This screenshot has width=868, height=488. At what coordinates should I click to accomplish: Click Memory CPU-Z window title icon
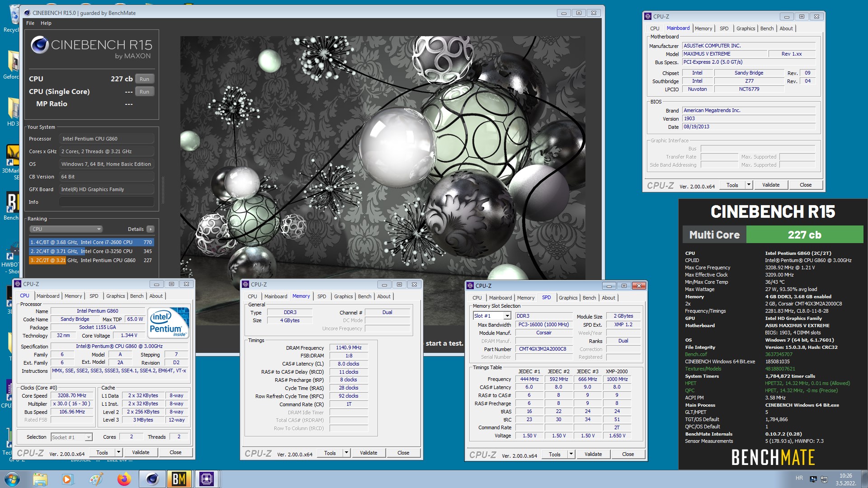coord(245,284)
